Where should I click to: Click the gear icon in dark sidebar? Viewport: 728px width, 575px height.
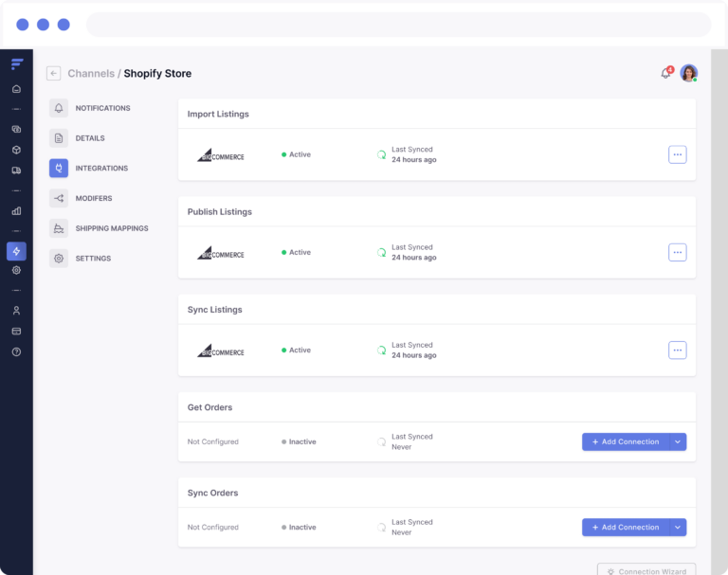(16, 270)
